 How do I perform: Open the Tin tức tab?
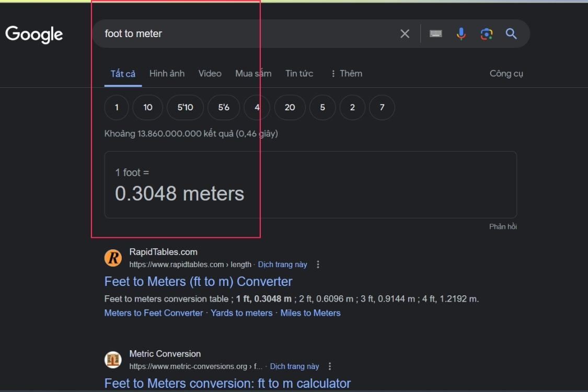coord(299,74)
